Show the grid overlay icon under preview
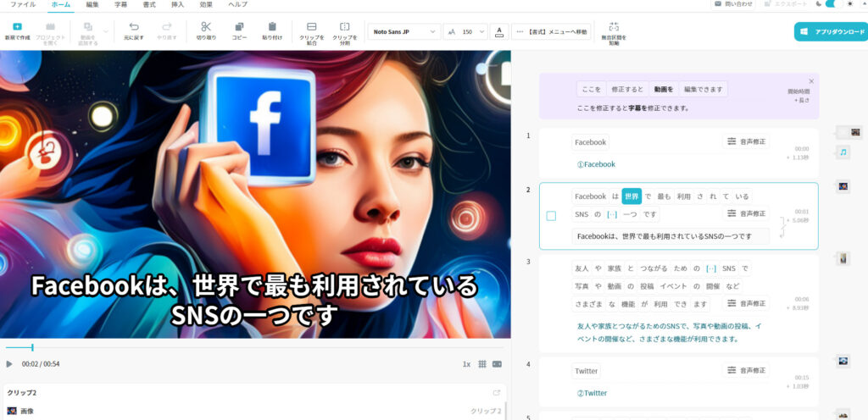868x420 pixels. tap(482, 364)
